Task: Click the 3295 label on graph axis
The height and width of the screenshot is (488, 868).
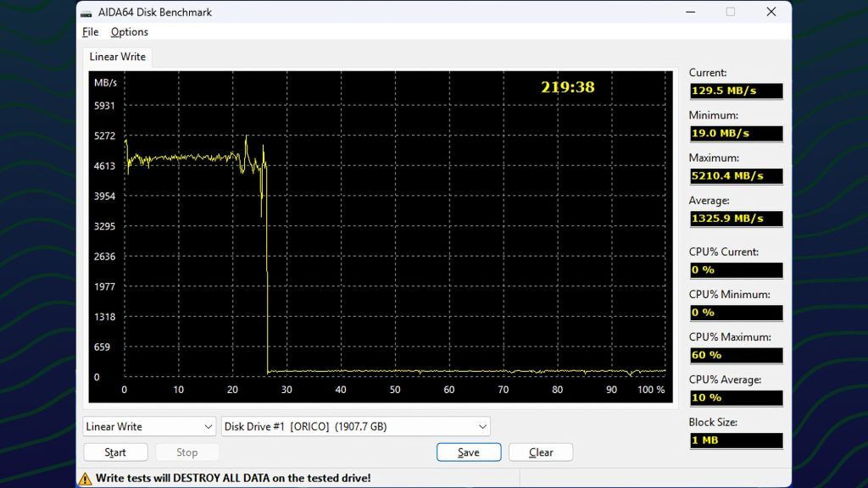Action: tap(104, 226)
